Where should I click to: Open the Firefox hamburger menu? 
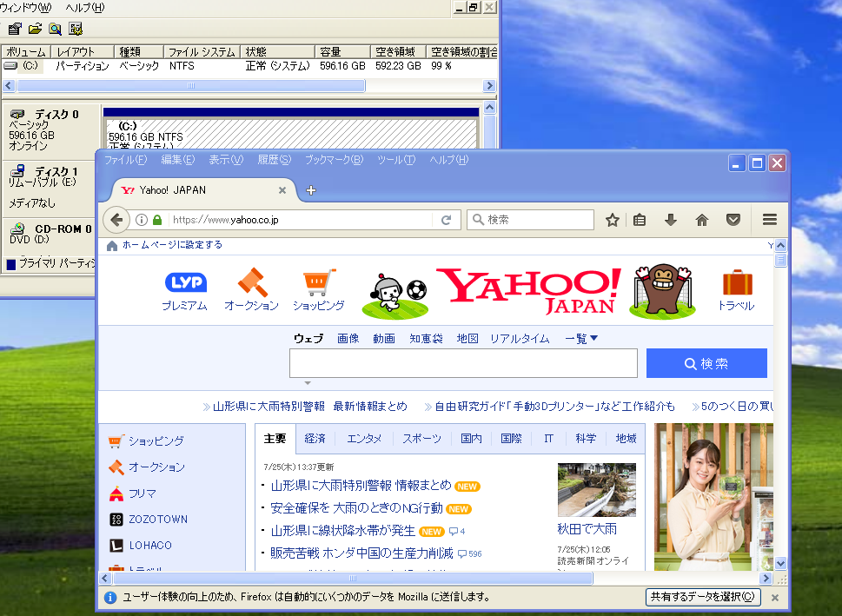[x=770, y=219]
